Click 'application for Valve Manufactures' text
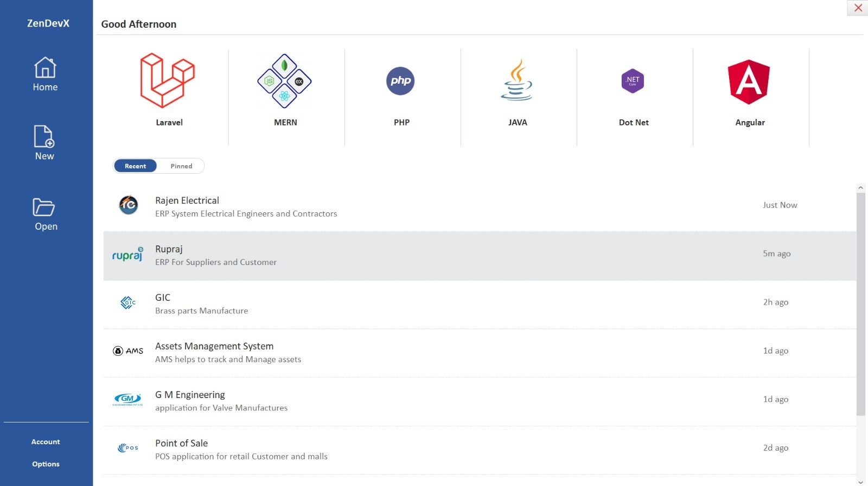Viewport: 868px width, 486px height. (x=221, y=408)
